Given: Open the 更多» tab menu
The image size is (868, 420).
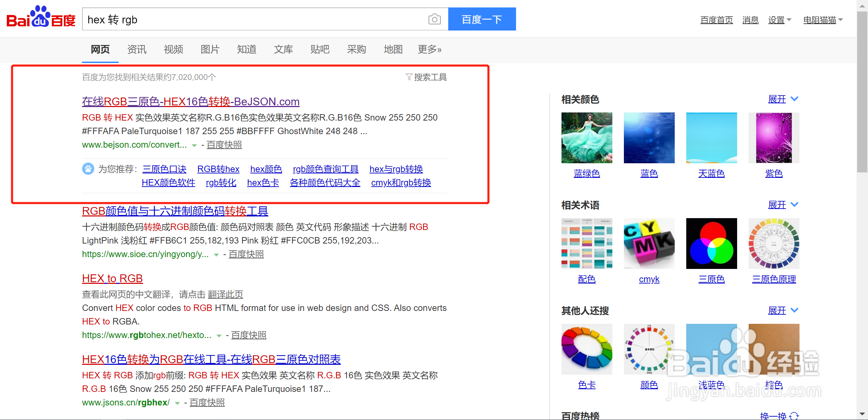Looking at the screenshot, I should (430, 49).
